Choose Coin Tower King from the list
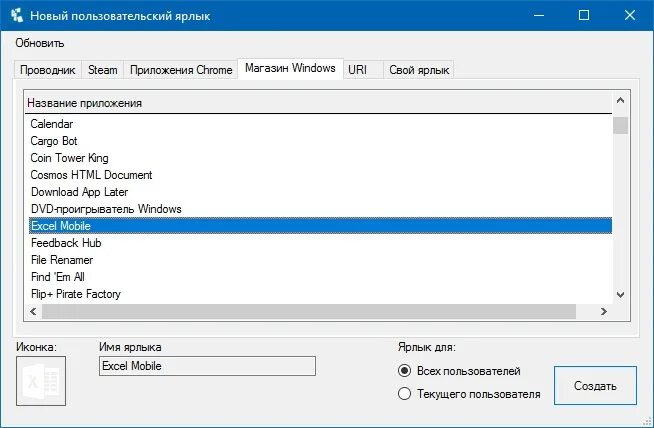 point(320,158)
